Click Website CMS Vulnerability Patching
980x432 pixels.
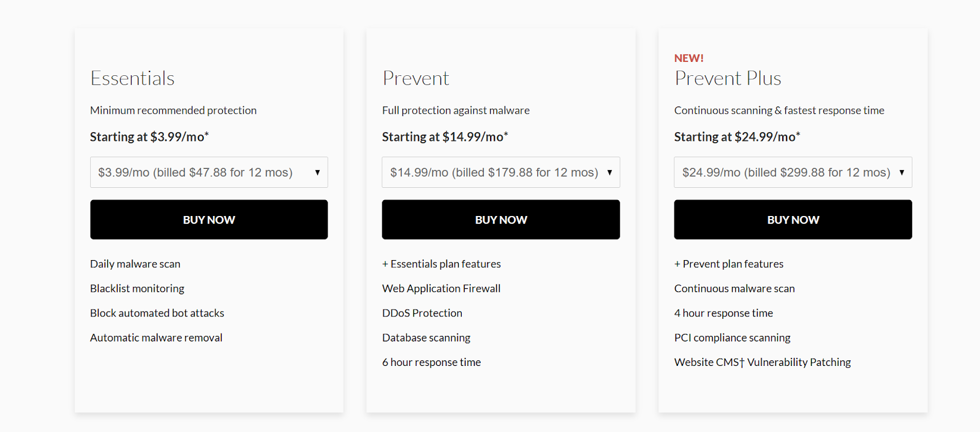(763, 362)
